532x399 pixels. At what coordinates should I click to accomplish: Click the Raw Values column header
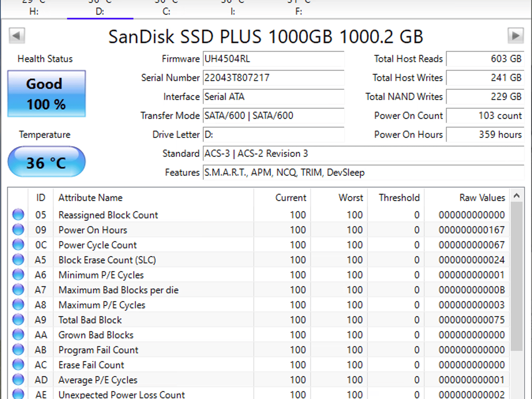467,198
